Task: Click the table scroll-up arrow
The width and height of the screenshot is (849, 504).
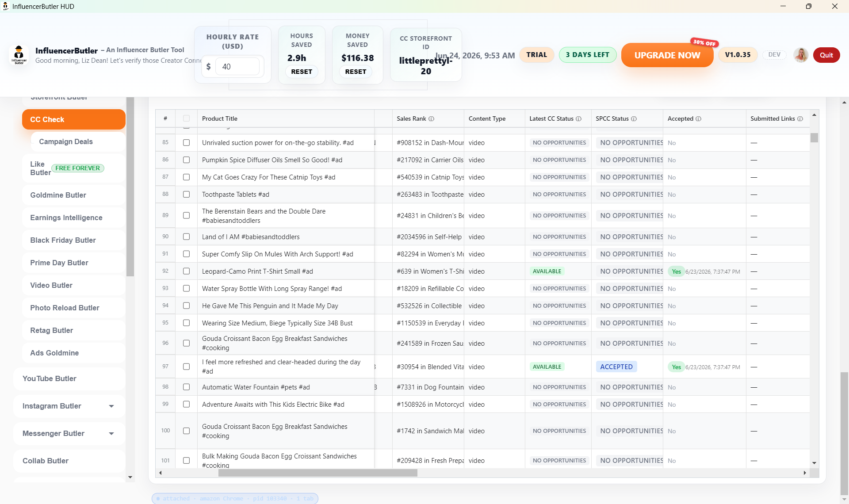Action: coord(814,115)
